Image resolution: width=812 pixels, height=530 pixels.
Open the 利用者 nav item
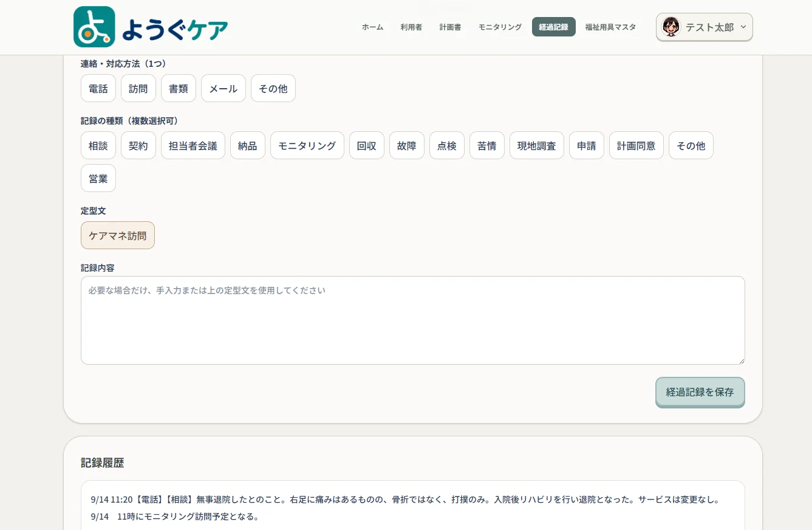[411, 27]
